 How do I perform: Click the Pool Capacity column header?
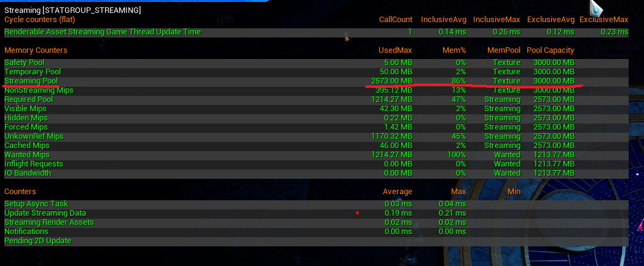click(x=551, y=50)
